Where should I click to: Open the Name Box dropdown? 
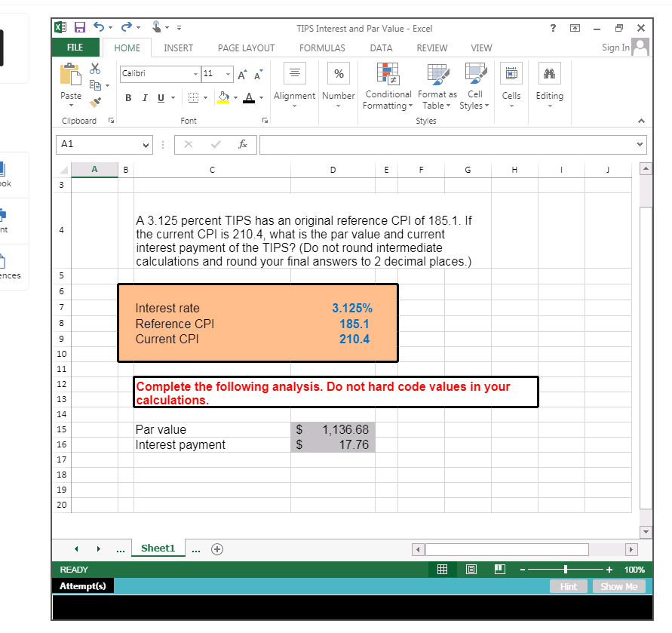click(146, 144)
